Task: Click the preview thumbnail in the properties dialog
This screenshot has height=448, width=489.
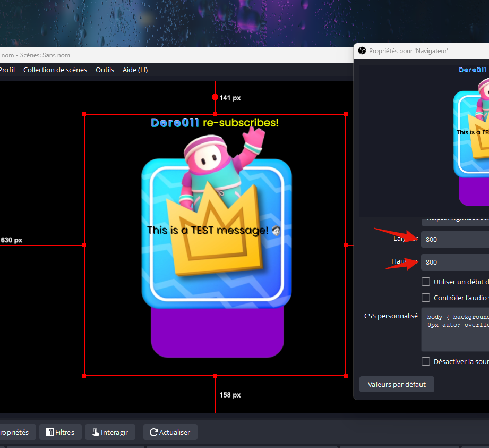Action: coord(424,140)
